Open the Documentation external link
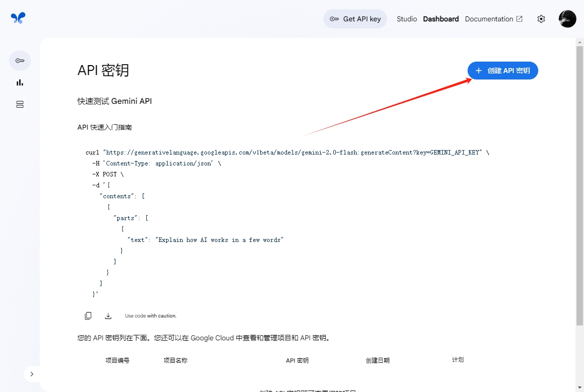584x392 pixels. [493, 19]
